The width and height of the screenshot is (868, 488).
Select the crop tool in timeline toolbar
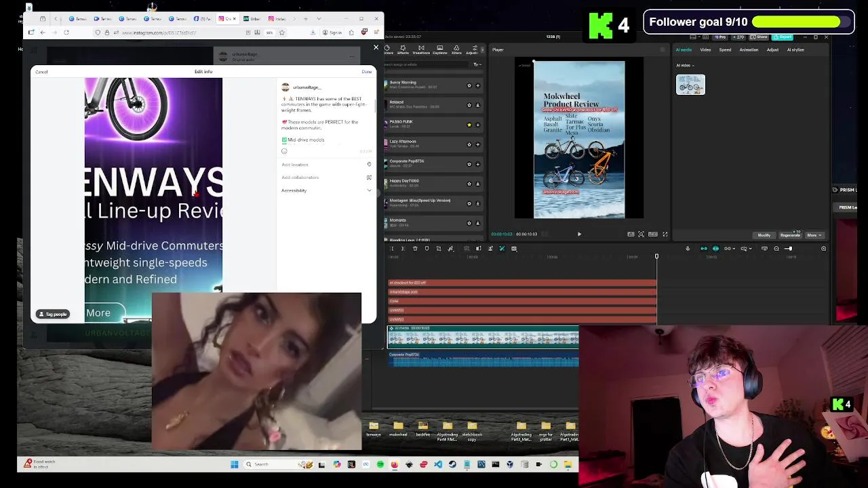[439, 249]
